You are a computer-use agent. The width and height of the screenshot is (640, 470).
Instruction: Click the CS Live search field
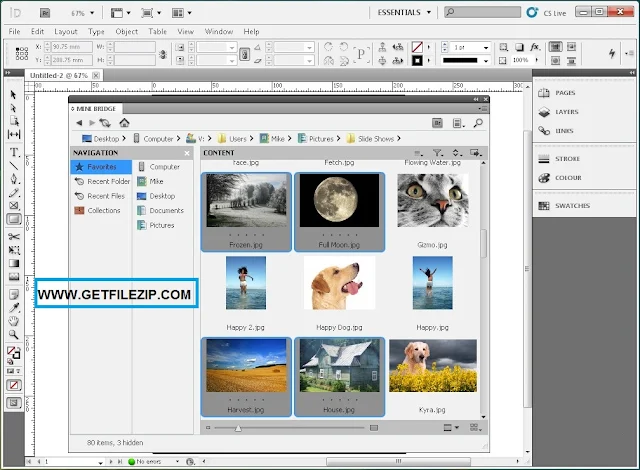tap(482, 12)
